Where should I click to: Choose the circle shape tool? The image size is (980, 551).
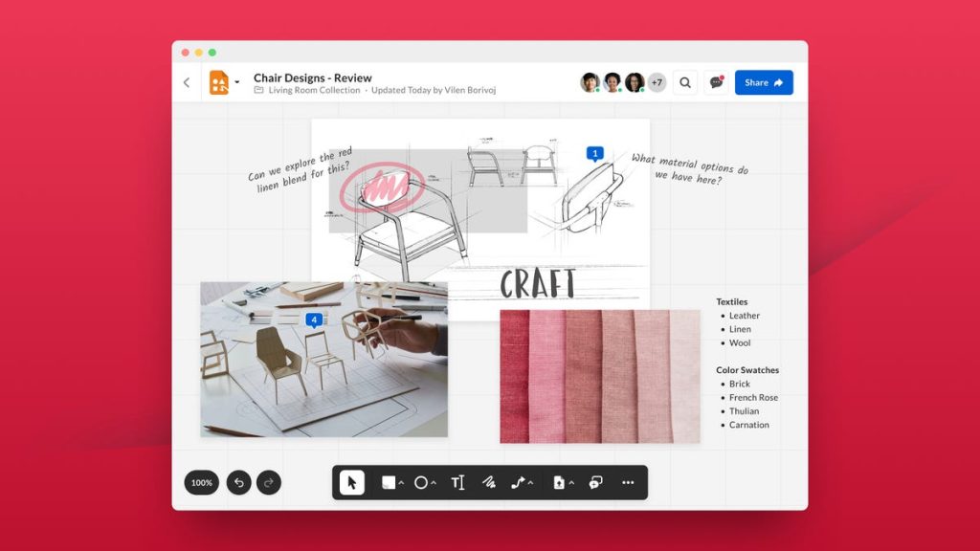pyautogui.click(x=420, y=483)
